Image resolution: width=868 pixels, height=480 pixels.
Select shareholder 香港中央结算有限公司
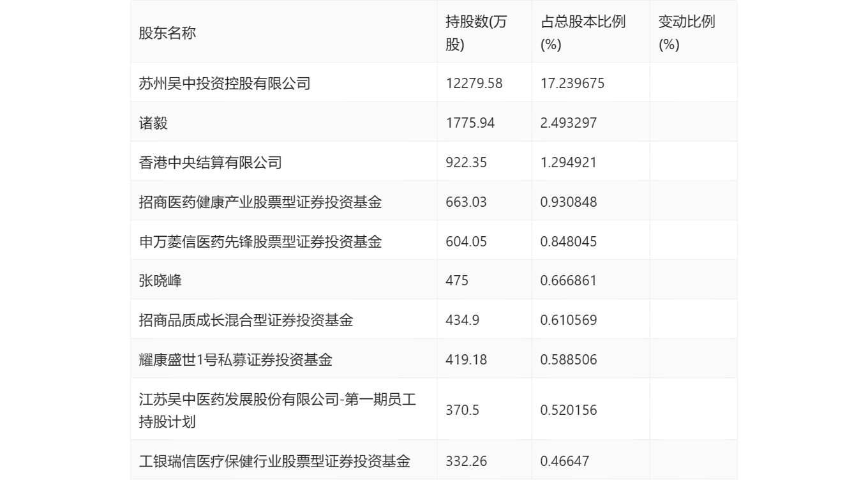(x=211, y=162)
